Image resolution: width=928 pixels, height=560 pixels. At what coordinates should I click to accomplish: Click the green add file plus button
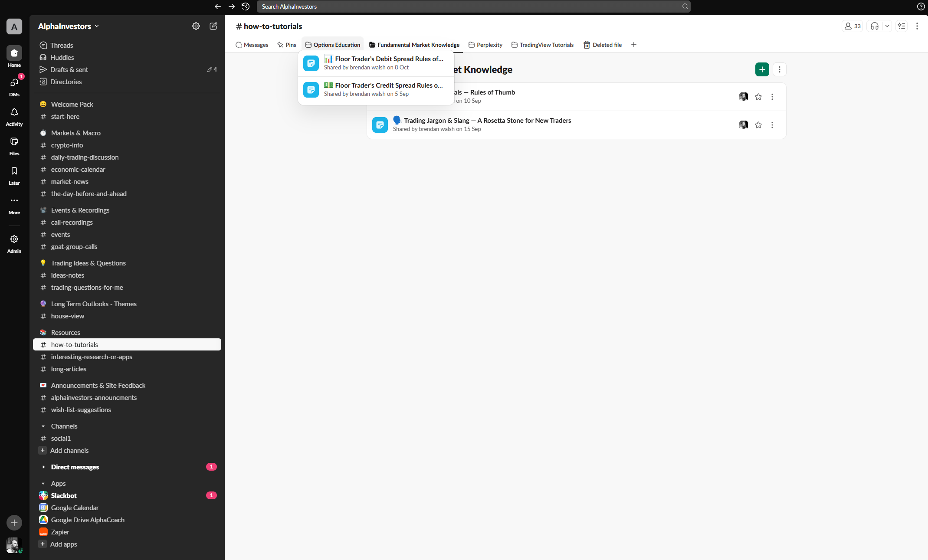[762, 69]
